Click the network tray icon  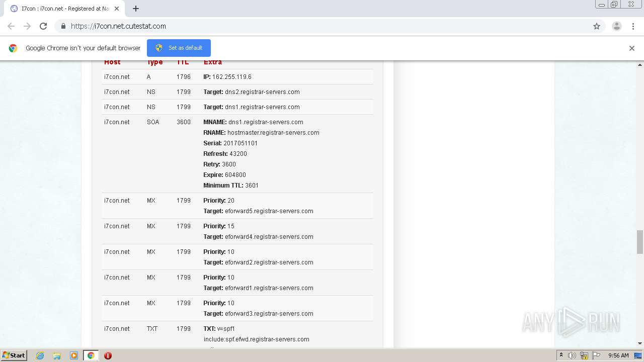pos(584,355)
